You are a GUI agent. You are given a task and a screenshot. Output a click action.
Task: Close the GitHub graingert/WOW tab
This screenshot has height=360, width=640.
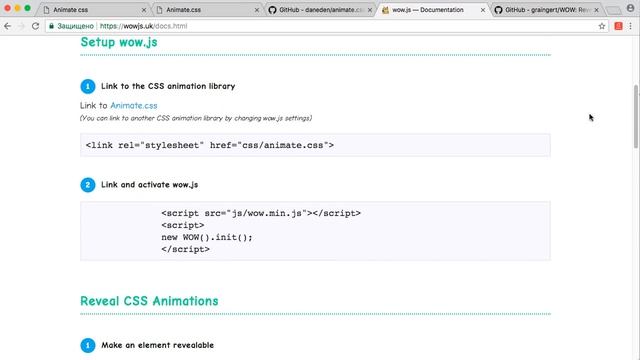(596, 10)
